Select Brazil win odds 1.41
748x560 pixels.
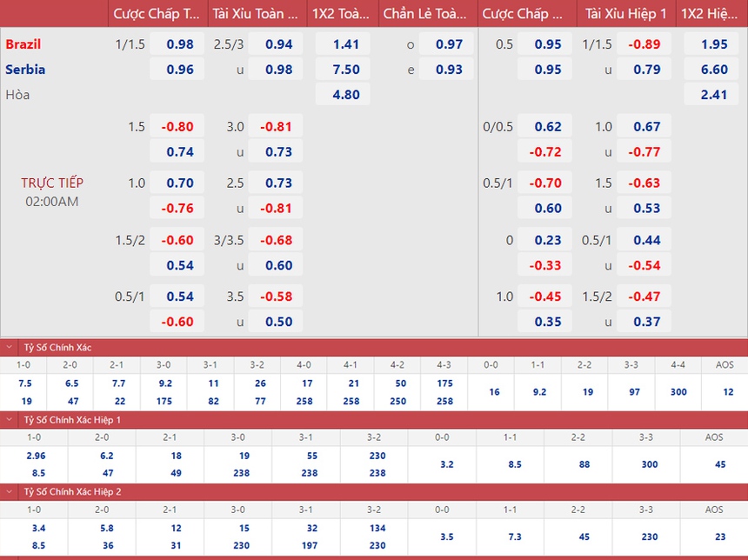click(x=345, y=44)
